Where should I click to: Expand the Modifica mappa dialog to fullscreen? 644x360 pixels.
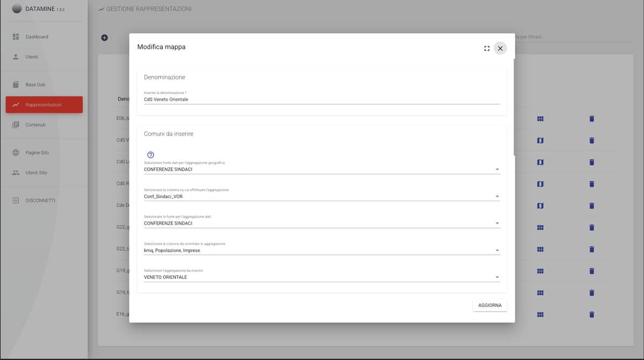pos(487,48)
